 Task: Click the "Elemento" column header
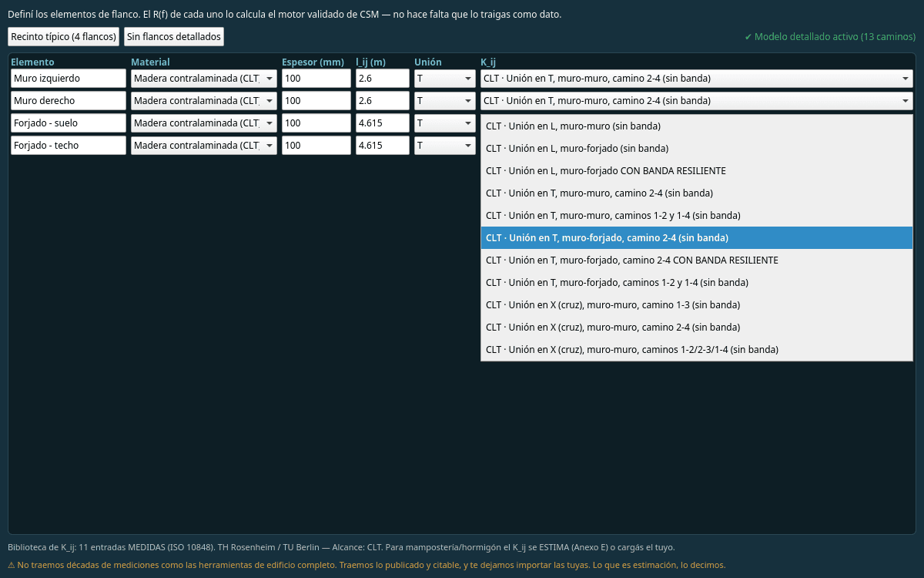(x=32, y=62)
